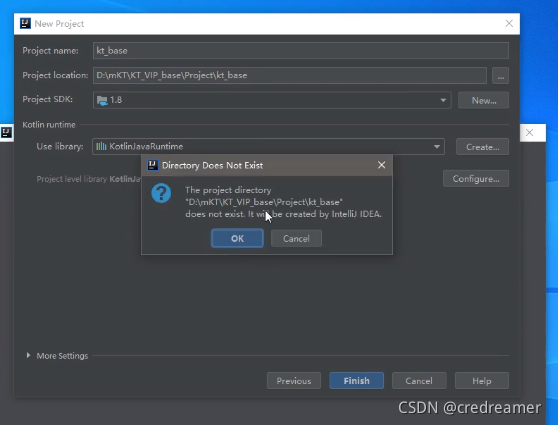Confirm directory creation with OK button
Viewport: 558px width, 425px height.
(x=237, y=238)
